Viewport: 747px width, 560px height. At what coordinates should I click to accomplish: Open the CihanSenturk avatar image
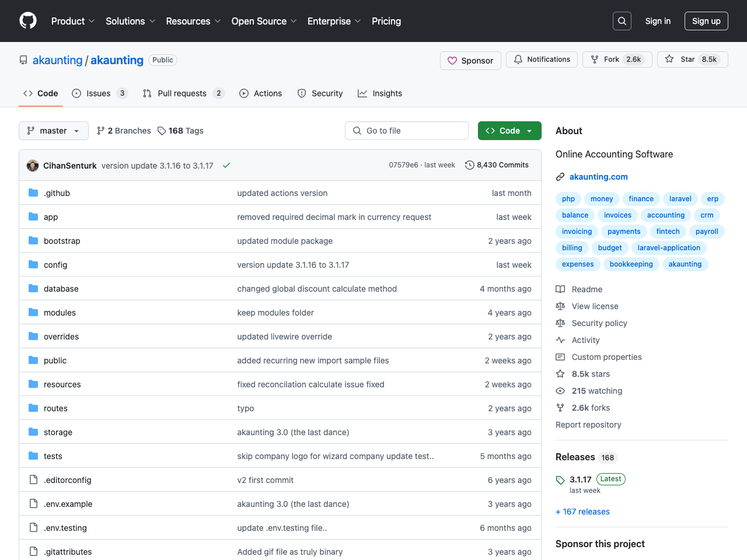click(33, 166)
